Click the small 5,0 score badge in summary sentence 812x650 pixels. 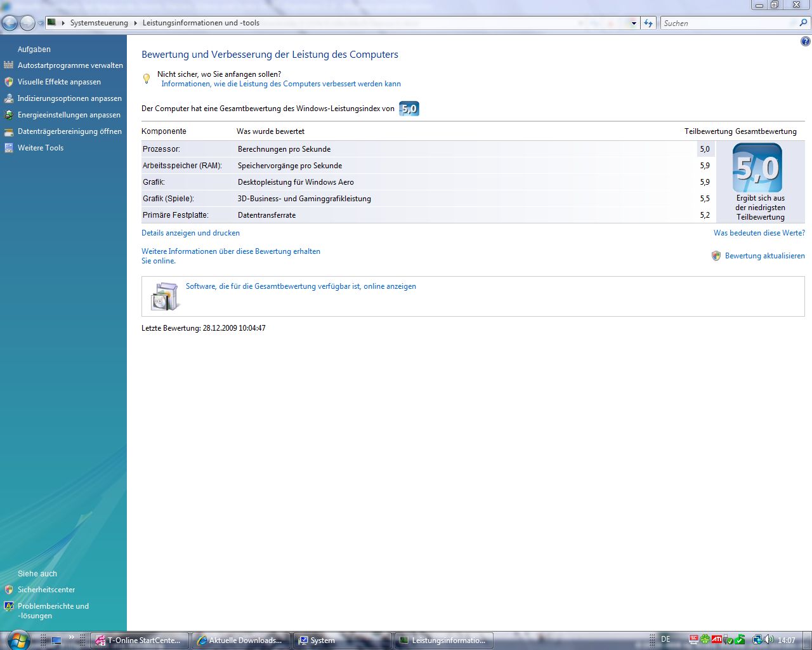pos(409,109)
